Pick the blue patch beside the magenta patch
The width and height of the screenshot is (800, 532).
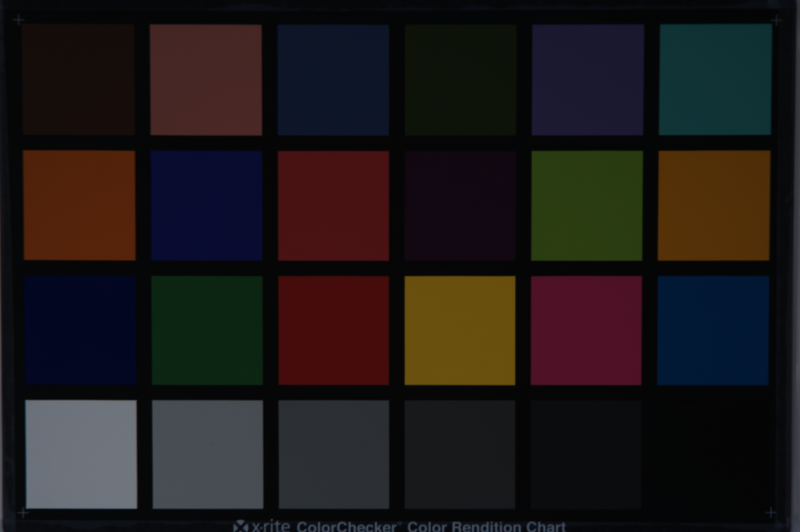[x=713, y=331]
